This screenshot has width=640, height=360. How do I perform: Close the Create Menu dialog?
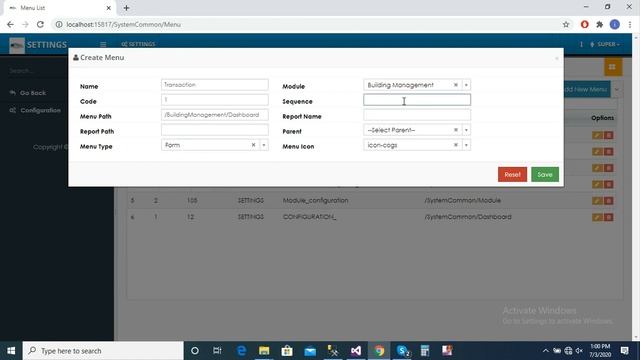click(557, 58)
